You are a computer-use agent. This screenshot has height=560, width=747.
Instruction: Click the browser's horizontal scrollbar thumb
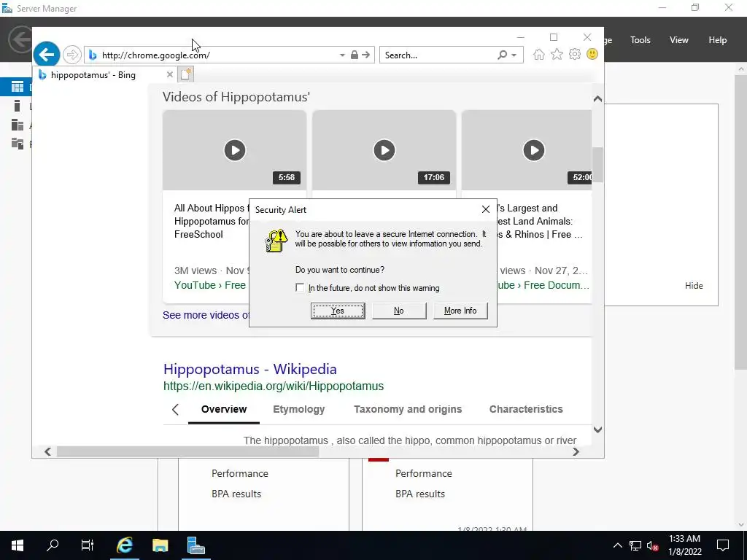[187, 451]
